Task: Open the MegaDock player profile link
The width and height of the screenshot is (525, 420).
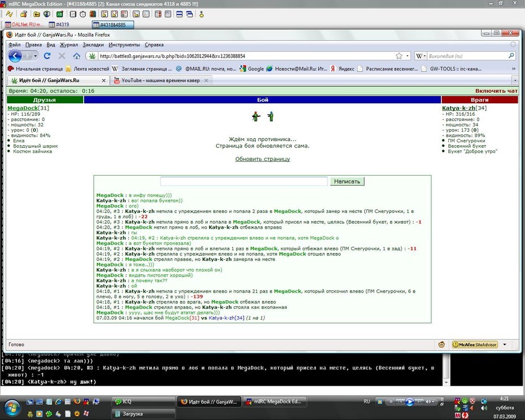Action: tap(23, 108)
